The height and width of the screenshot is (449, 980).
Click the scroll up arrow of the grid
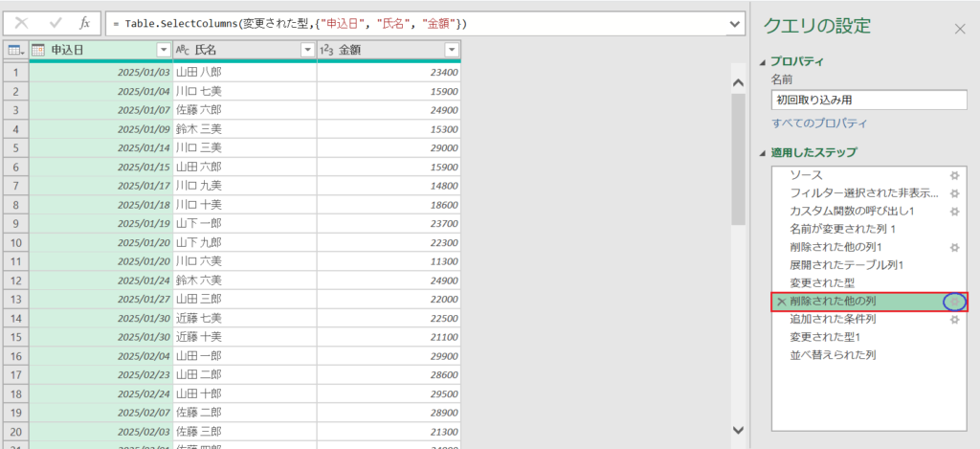click(x=738, y=82)
